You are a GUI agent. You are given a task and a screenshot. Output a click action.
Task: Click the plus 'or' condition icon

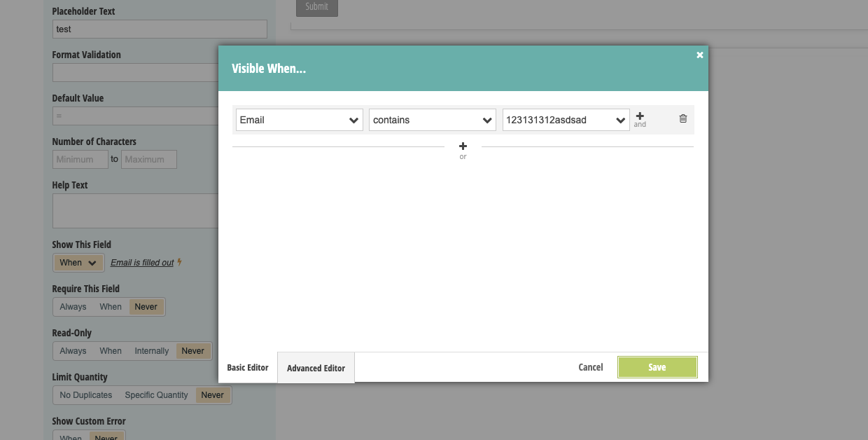point(463,147)
